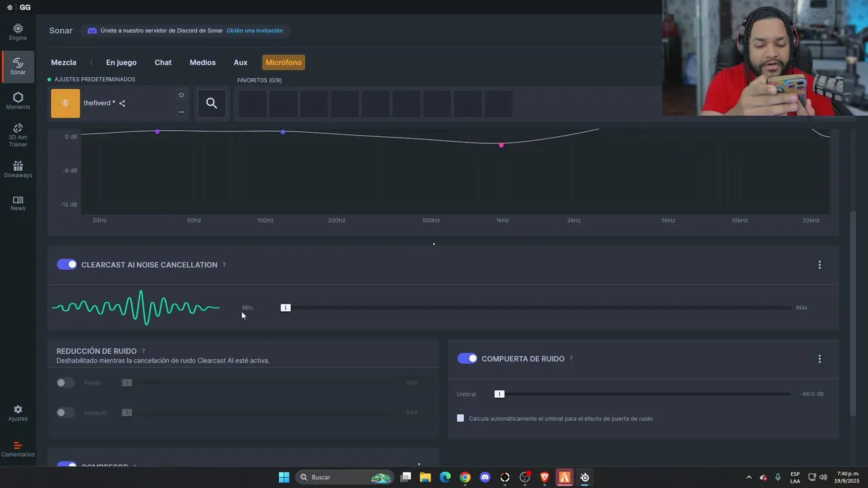This screenshot has width=868, height=488.
Task: Open Moments from the sidebar
Action: click(18, 101)
